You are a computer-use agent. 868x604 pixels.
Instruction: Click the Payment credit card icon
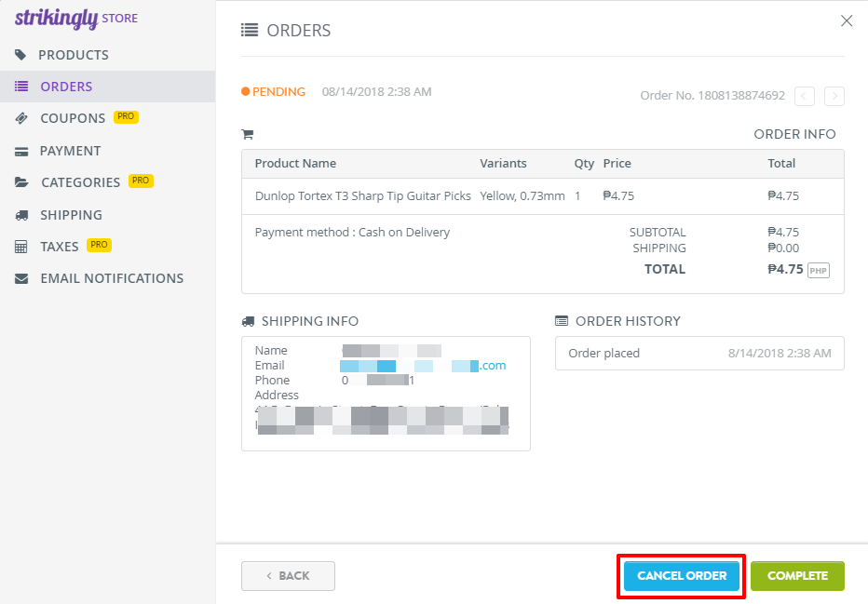pyautogui.click(x=21, y=151)
